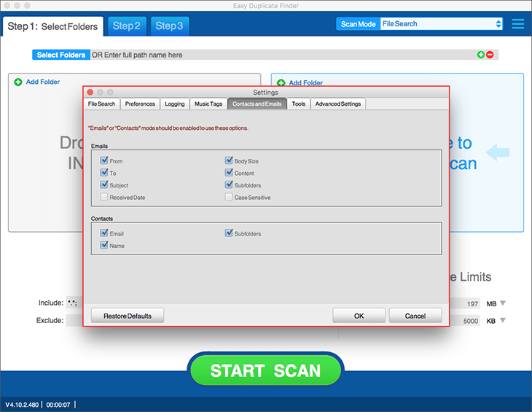Close the Settings dialog with red button
Viewport: 532px width, 412px height.
tap(90, 92)
